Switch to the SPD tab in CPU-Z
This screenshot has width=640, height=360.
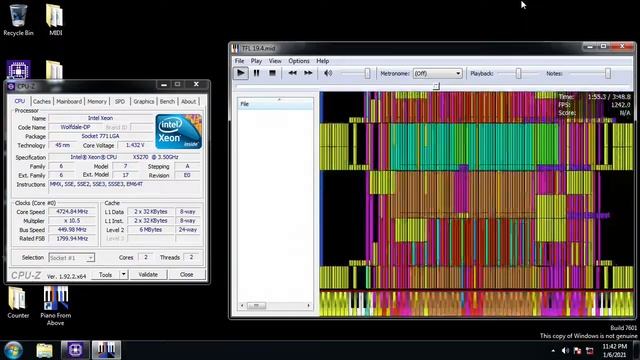(x=120, y=102)
